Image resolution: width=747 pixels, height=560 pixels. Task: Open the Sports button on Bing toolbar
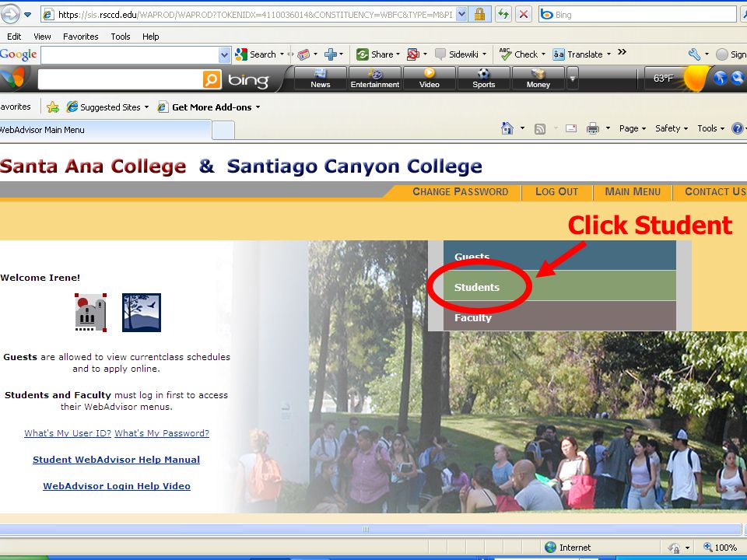point(483,78)
